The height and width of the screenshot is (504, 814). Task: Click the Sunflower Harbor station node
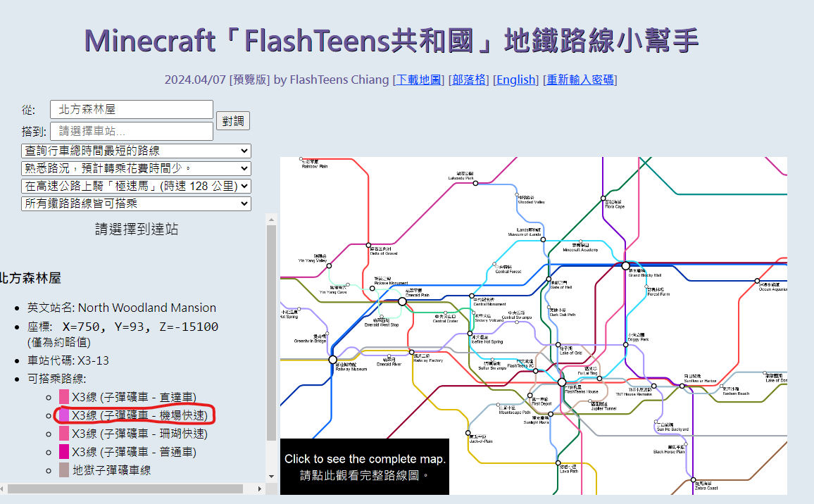[682, 386]
